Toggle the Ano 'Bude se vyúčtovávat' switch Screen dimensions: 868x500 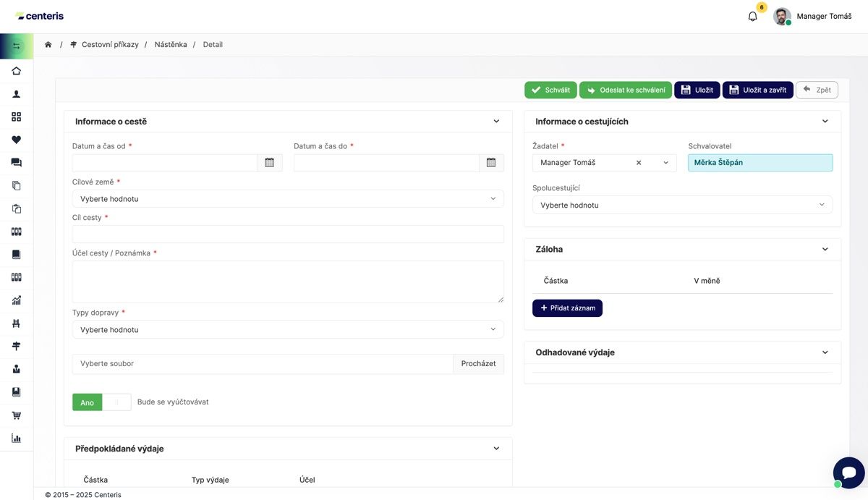coord(101,402)
